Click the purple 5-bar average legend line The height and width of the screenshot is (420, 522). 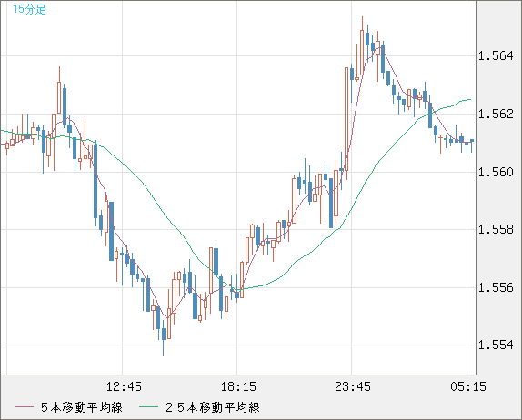click(x=24, y=407)
